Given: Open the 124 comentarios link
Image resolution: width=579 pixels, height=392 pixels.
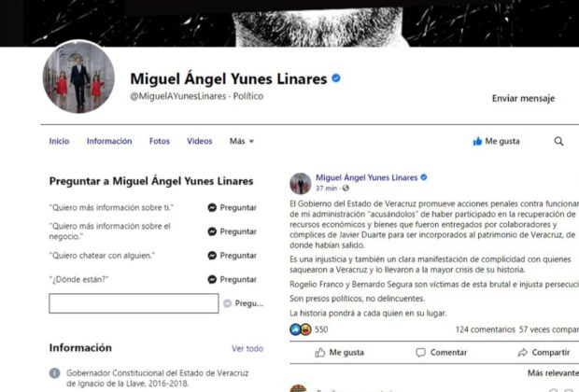Looking at the screenshot, I should tap(485, 329).
